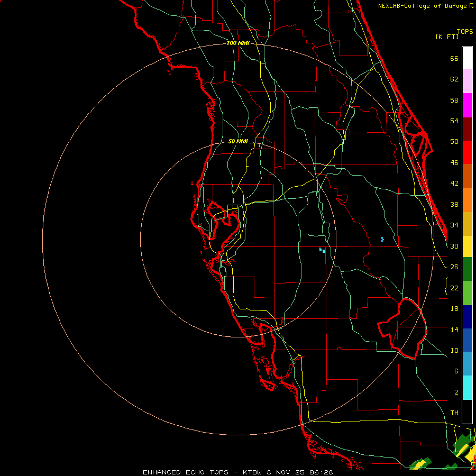The image size is (476, 476).
Task: Click the legend value "58"
Action: pos(454,100)
